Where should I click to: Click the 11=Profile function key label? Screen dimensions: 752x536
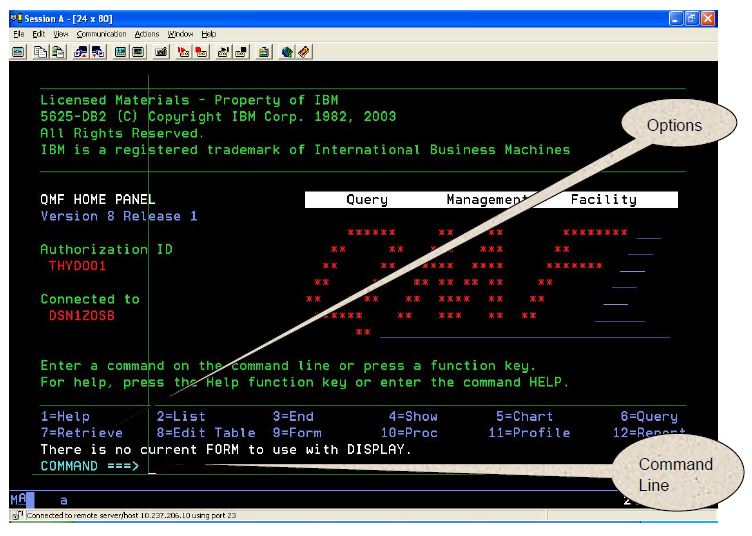pyautogui.click(x=529, y=432)
